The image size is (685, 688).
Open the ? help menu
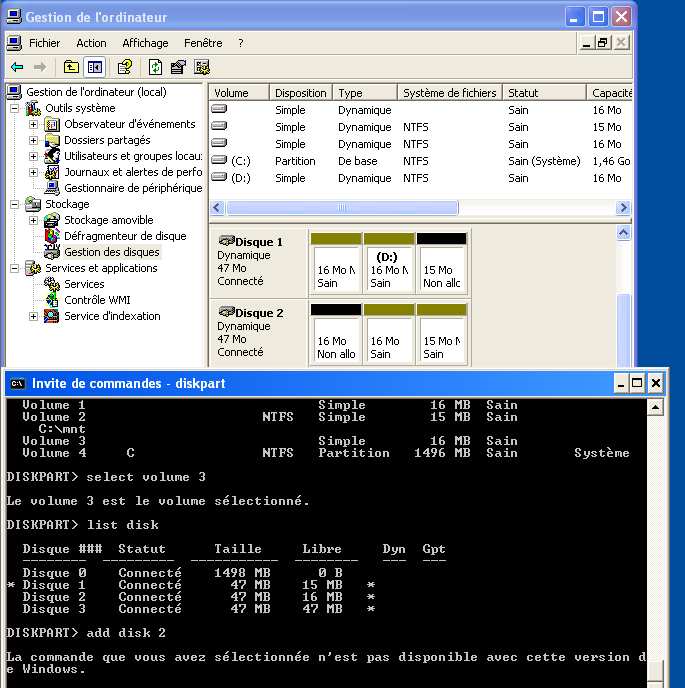point(240,43)
